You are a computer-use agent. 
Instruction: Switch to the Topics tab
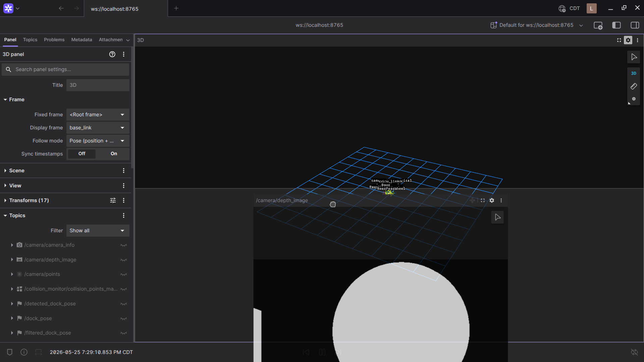(x=30, y=40)
